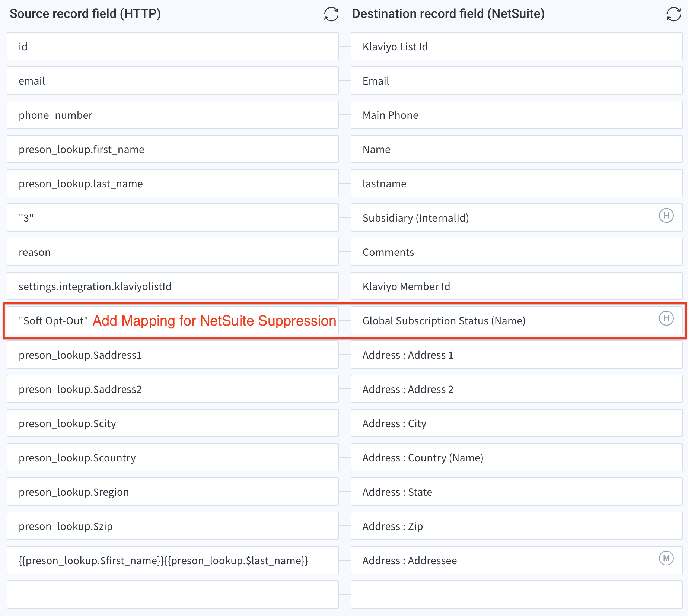Click the empty source field at the bottom
Viewport: 688px width, 616px height.
point(173,594)
